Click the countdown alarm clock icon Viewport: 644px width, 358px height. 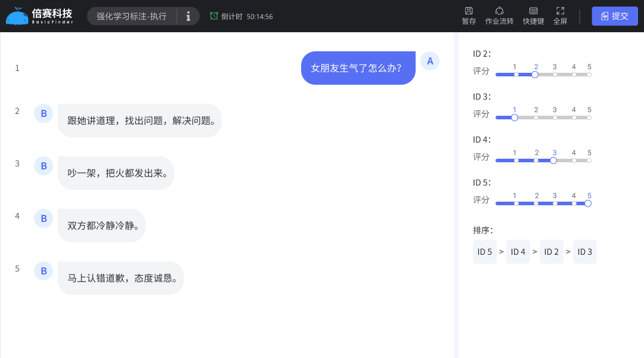(213, 16)
